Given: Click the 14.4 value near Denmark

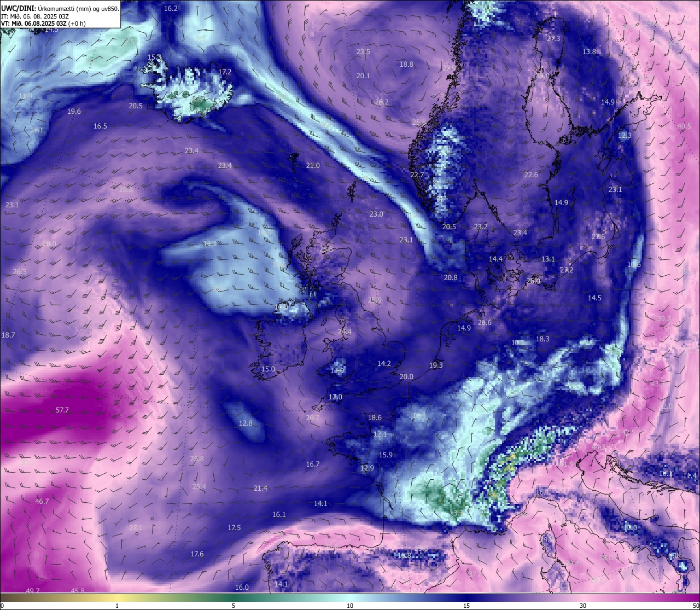Looking at the screenshot, I should pos(495,259).
